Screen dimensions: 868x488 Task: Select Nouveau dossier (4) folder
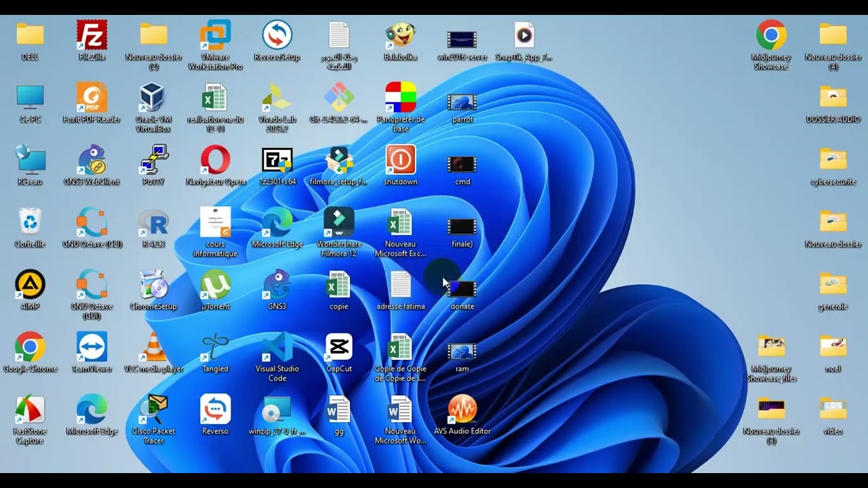[x=833, y=35]
